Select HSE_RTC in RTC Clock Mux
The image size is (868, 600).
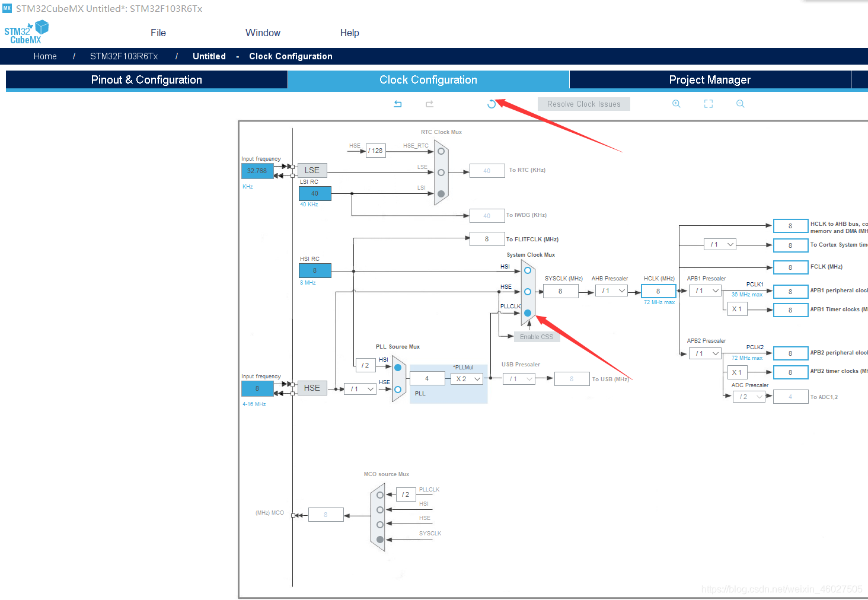[x=441, y=151]
